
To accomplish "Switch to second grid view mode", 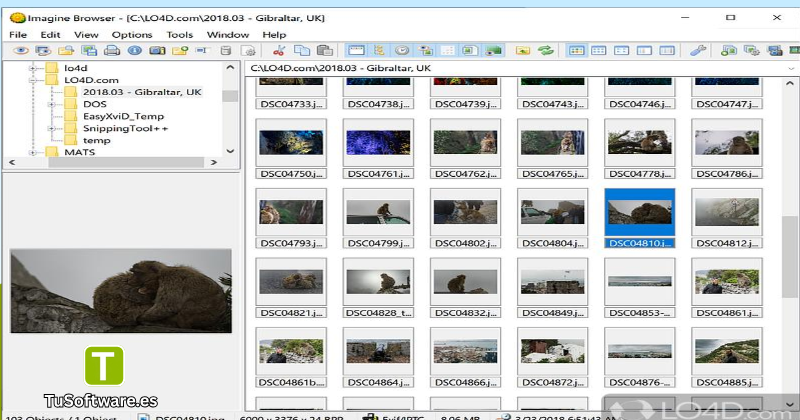I will tap(598, 51).
